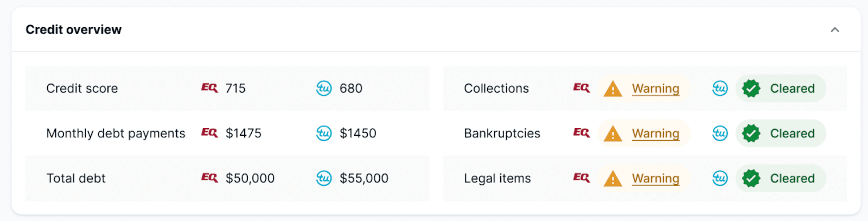Open the Collections Warning link
Screen dimensions: 868x221
point(655,89)
